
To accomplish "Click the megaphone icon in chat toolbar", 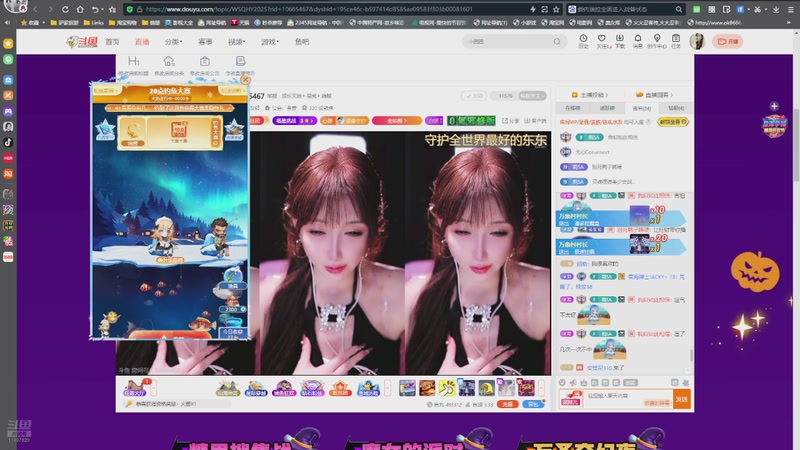I will tap(573, 383).
